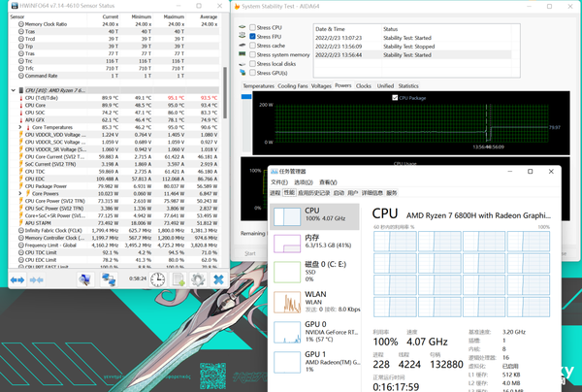
Task: Select the WLAN graph thumbnail in Task Manager
Action: [287, 302]
